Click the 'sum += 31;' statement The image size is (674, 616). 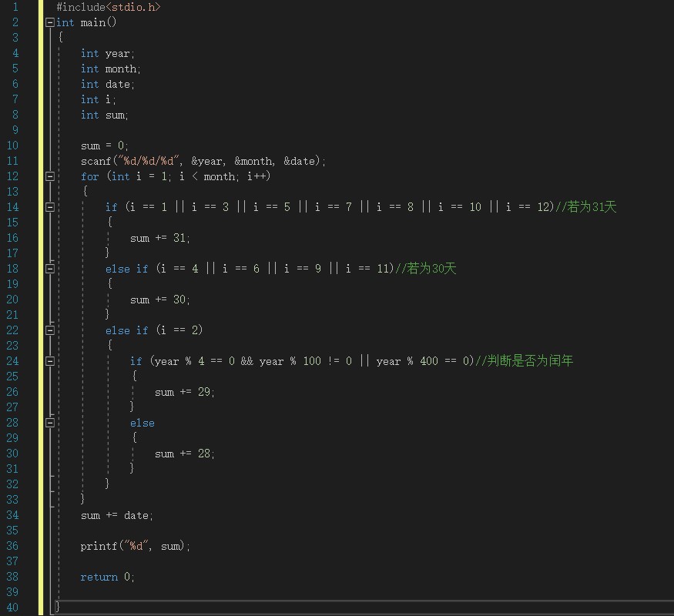(160, 238)
